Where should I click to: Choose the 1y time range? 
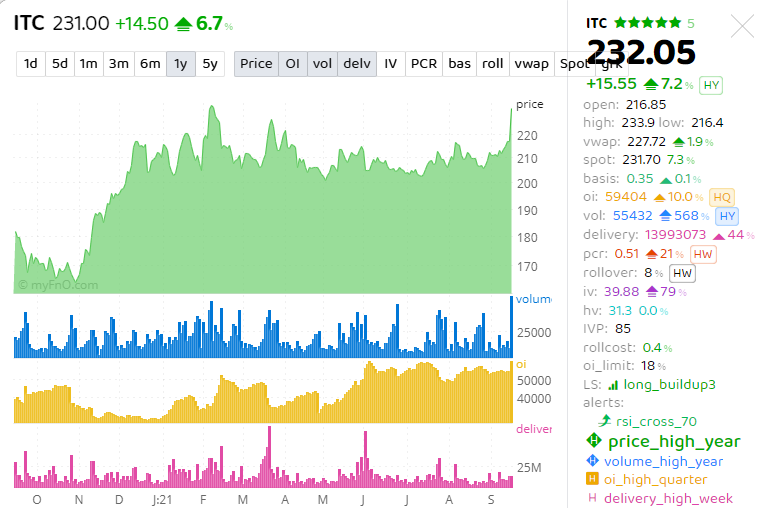pyautogui.click(x=181, y=64)
